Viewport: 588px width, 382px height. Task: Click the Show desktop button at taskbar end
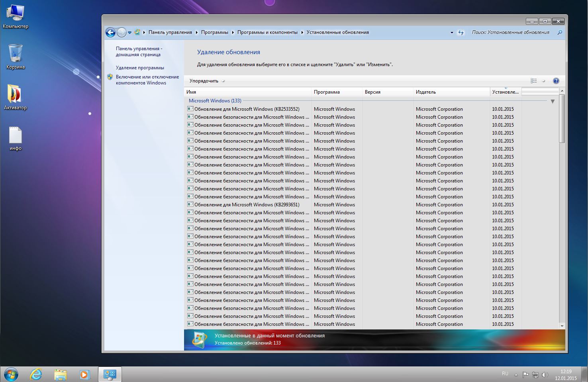tap(585, 374)
